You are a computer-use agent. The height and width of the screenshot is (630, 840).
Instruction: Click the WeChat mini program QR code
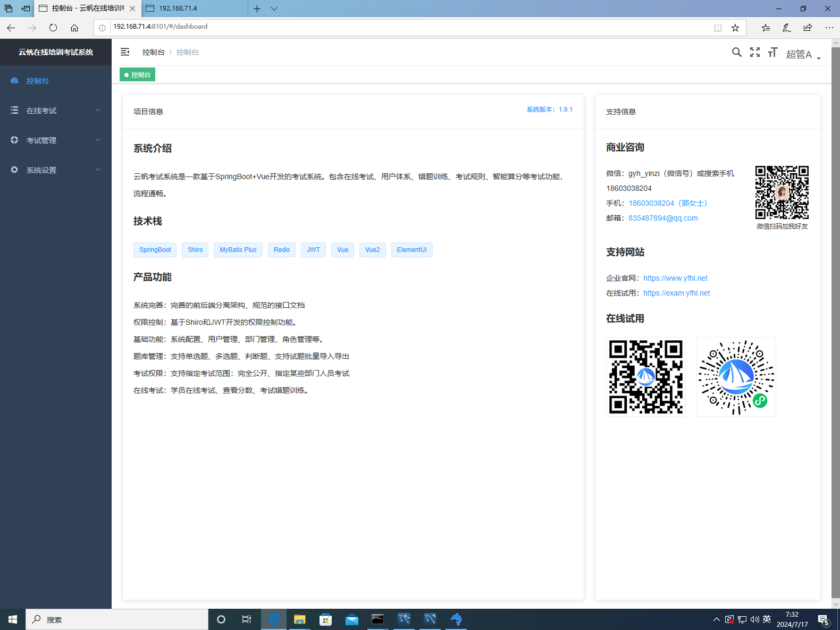[x=736, y=377]
